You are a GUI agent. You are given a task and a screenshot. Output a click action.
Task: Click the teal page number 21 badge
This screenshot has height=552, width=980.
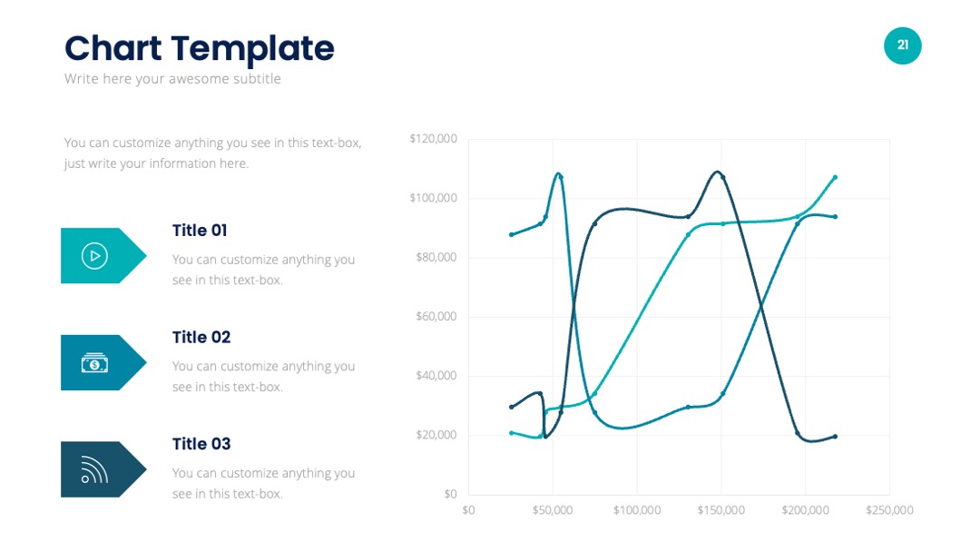click(x=903, y=45)
